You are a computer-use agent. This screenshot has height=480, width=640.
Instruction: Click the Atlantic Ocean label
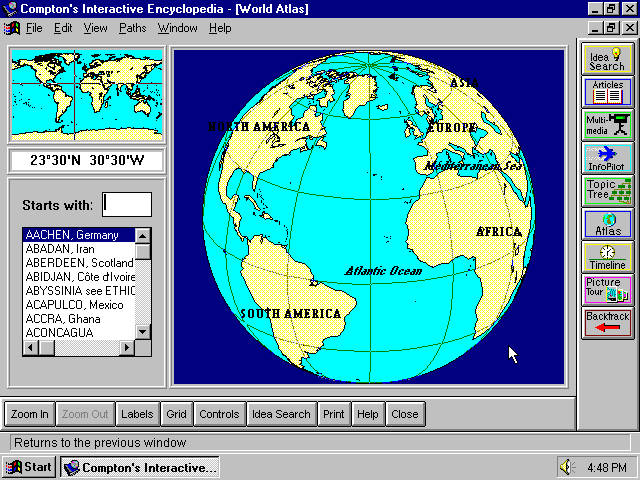click(383, 271)
